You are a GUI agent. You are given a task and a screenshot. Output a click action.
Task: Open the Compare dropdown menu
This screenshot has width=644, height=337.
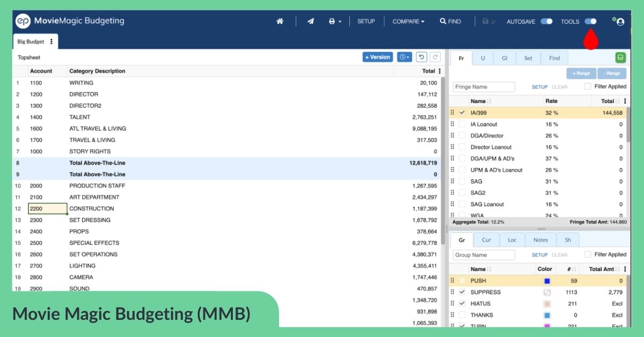(x=408, y=21)
